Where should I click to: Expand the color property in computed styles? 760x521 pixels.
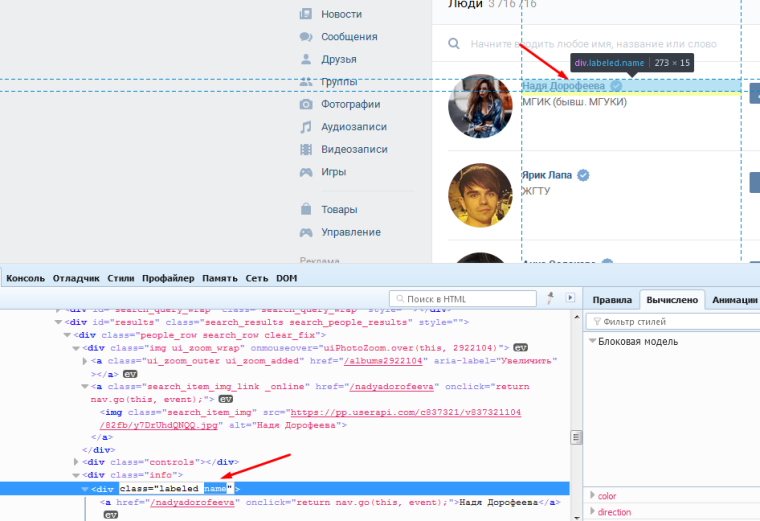point(592,496)
